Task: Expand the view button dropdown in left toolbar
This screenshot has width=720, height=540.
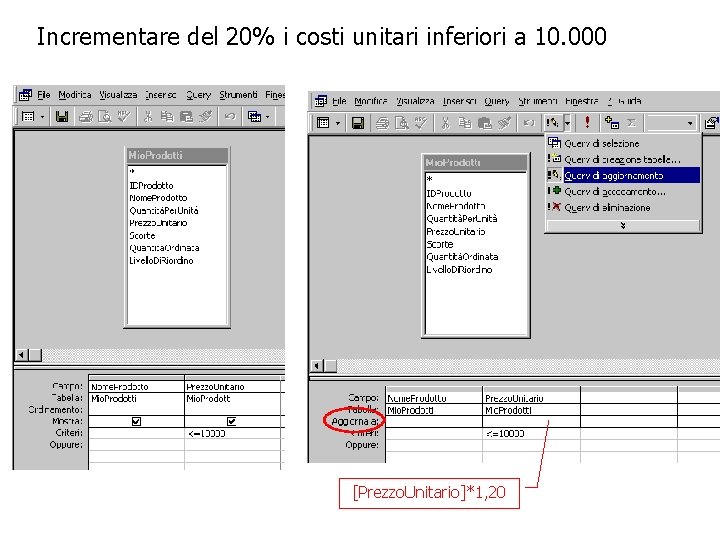Action: (42, 117)
